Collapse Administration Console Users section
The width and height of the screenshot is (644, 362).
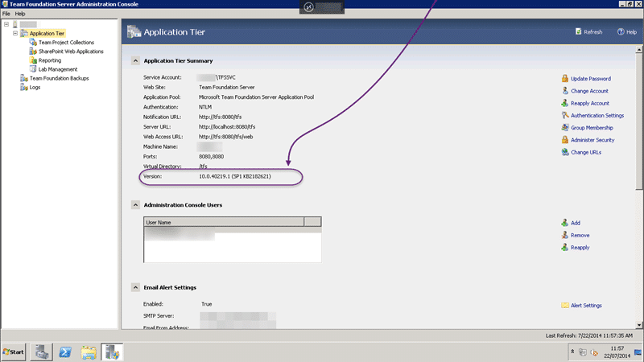pos(135,205)
